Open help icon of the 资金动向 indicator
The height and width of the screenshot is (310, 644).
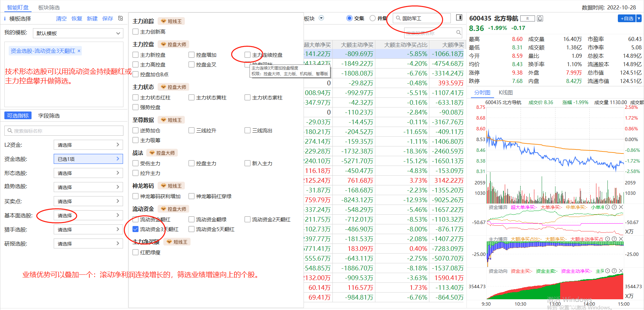point(614,271)
